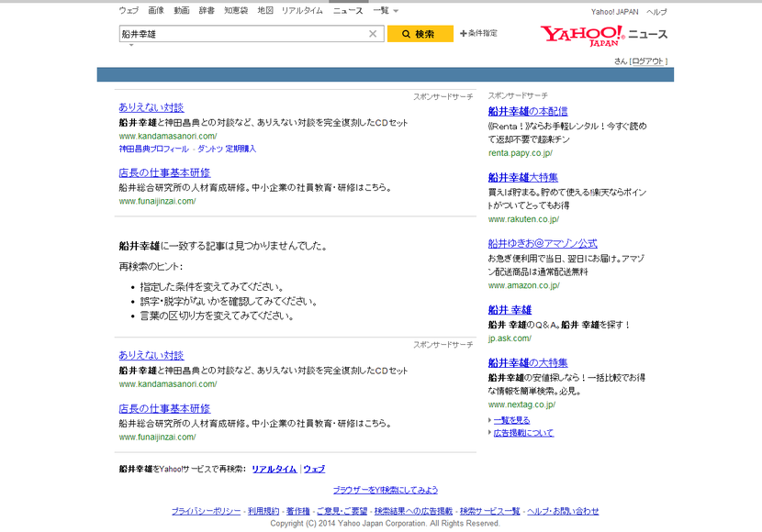This screenshot has width=762, height=532.
Task: Open the 条件指定 plus option
Action: 478,33
